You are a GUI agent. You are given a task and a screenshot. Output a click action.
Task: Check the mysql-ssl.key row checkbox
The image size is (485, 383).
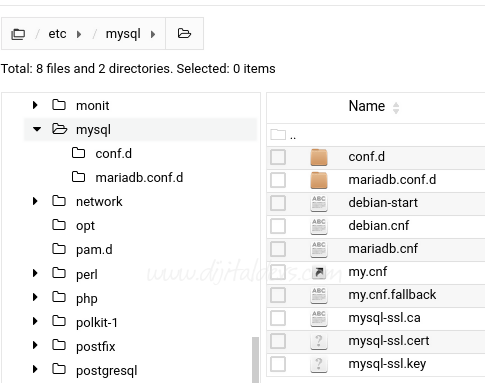pos(278,364)
